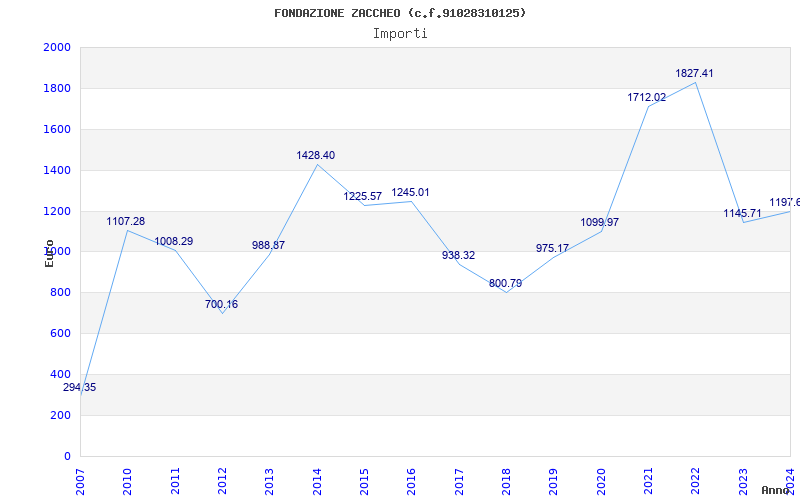
Task: Click data label 1827.41
Action: click(694, 73)
